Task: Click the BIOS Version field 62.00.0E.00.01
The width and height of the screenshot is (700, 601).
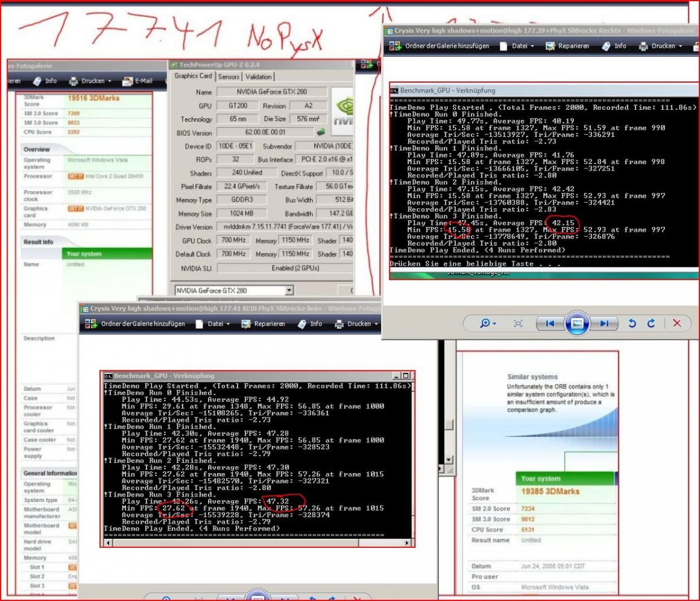Action: tap(265, 132)
